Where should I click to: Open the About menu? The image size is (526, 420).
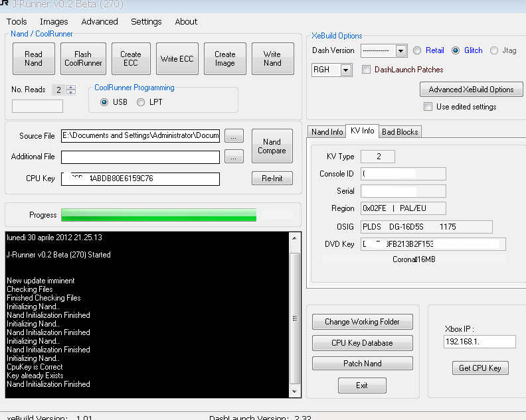pyautogui.click(x=186, y=22)
